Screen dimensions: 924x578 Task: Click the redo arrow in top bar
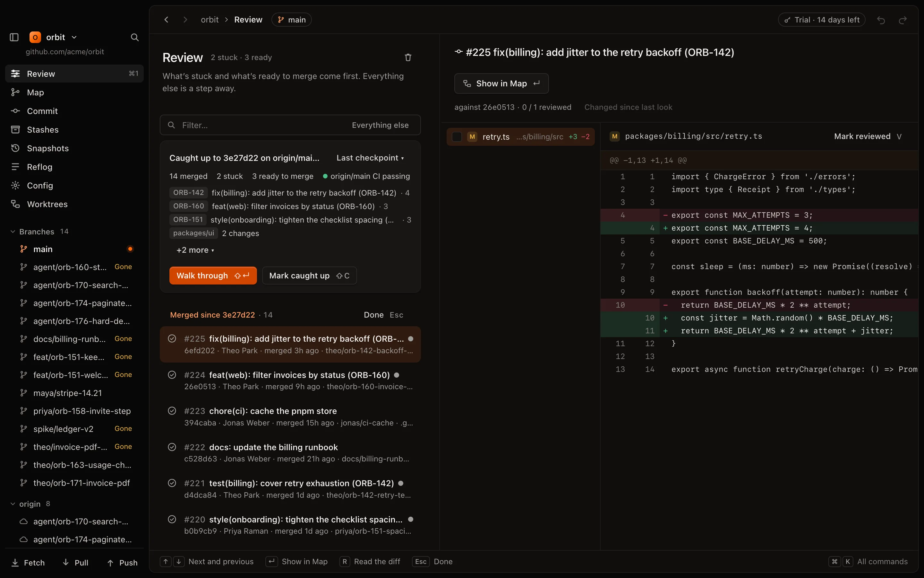(903, 20)
